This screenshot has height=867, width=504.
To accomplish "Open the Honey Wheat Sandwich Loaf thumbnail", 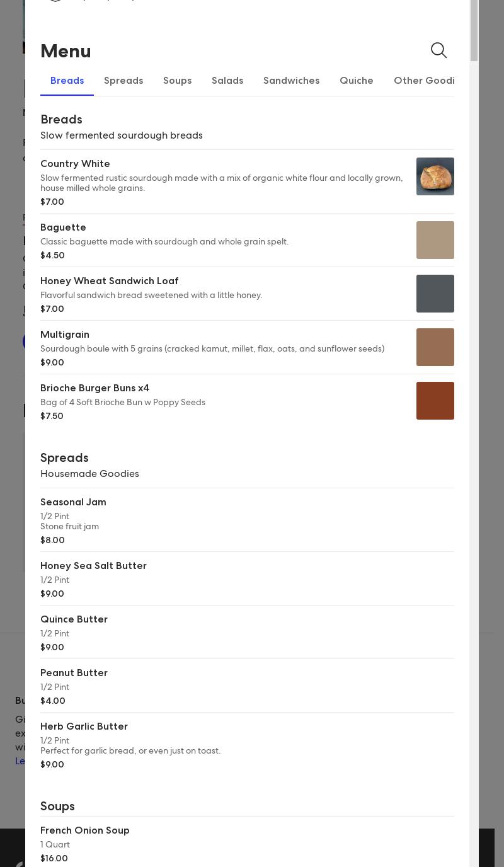I will pos(435,294).
